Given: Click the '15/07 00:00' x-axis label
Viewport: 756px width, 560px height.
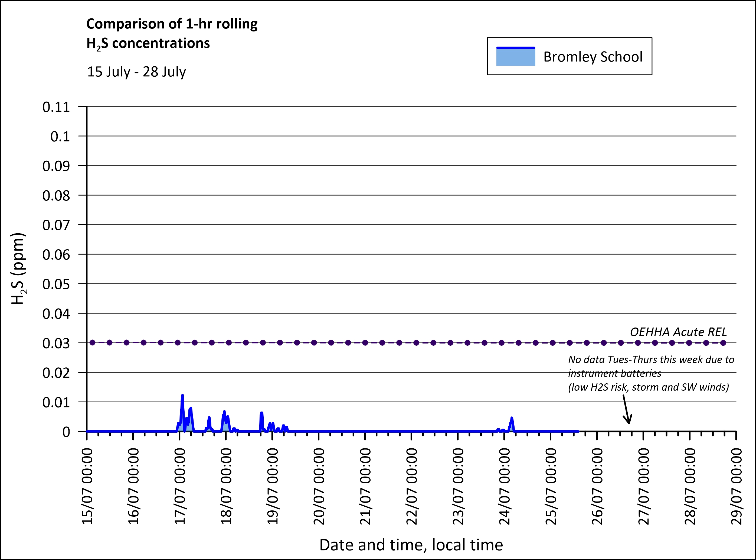Looking at the screenshot, I should point(87,486).
